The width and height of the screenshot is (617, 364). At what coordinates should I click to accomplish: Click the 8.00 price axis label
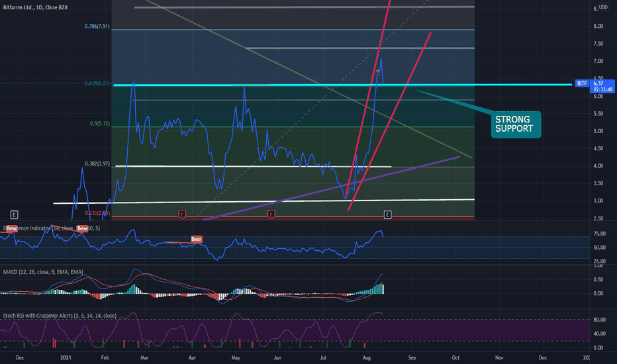pos(598,26)
